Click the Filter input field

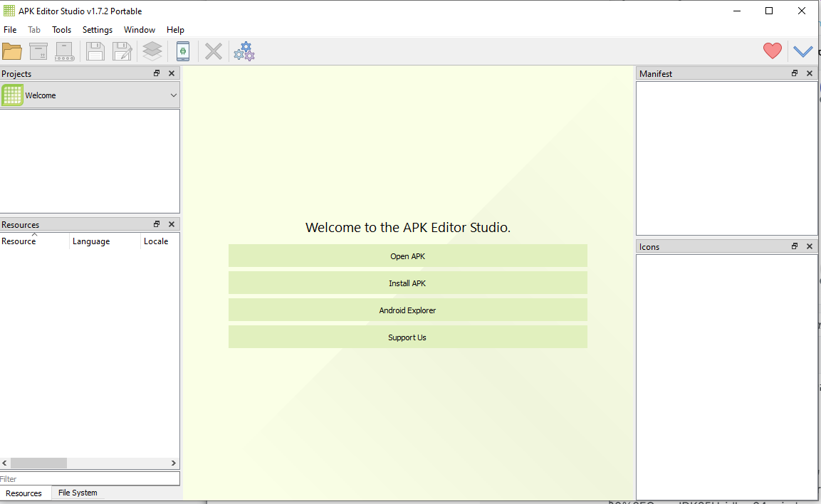[x=90, y=479]
